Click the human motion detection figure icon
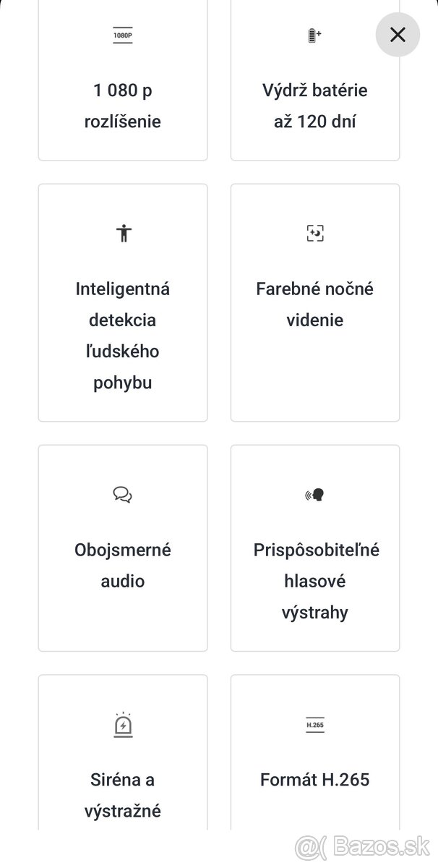Screen dimensions: 438x868 coord(123,233)
